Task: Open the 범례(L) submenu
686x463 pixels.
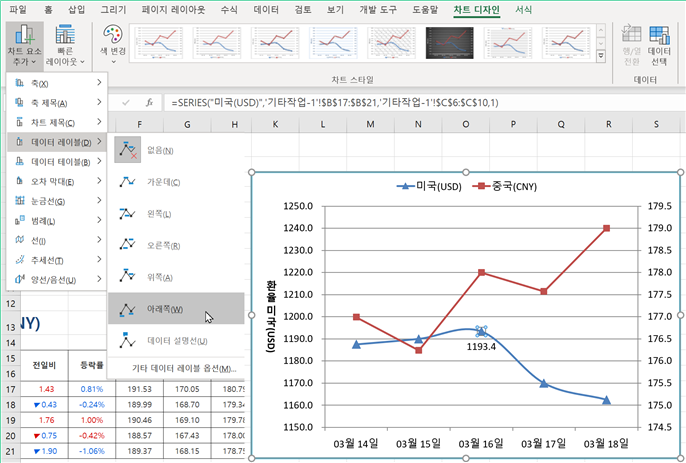Action: click(x=57, y=221)
